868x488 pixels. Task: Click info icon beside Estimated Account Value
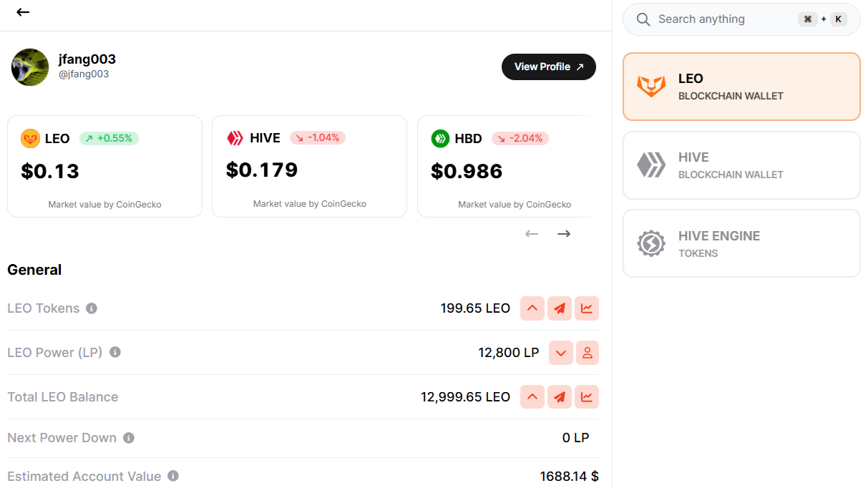click(x=173, y=476)
